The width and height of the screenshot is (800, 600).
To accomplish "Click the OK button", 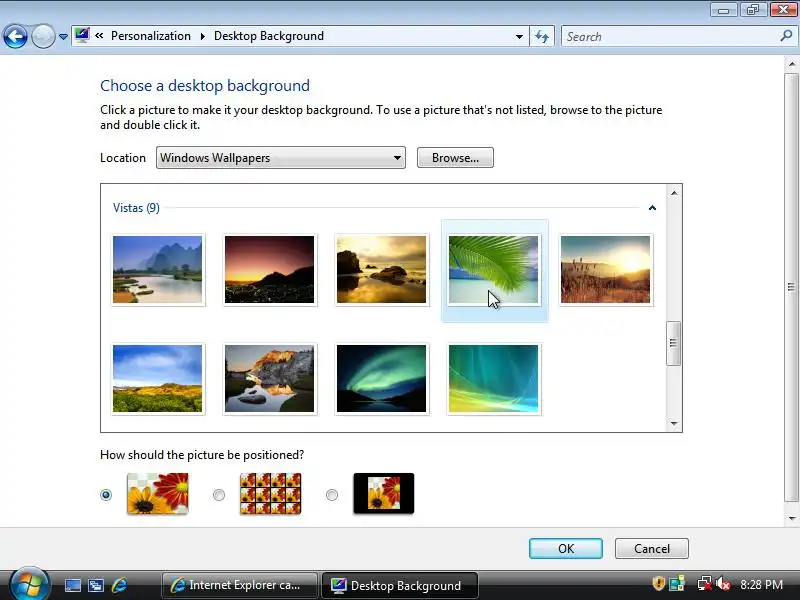I will click(x=566, y=548).
